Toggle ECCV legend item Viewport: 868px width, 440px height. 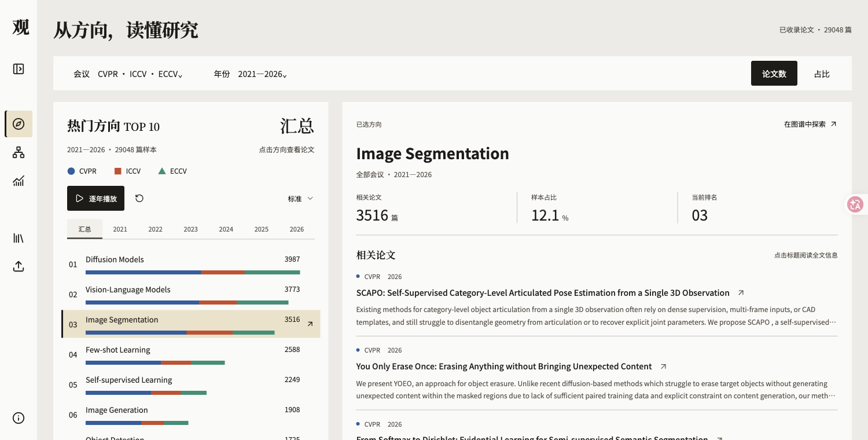172,171
